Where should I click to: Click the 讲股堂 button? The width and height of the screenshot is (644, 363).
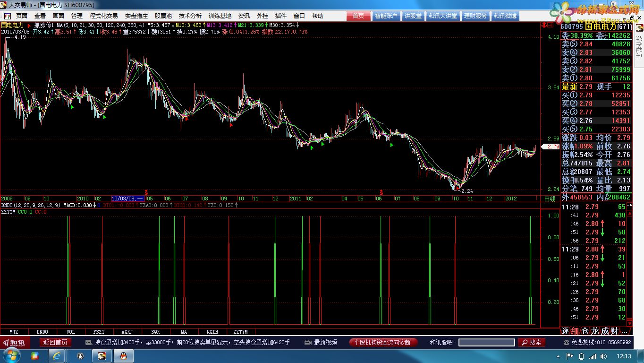(413, 16)
